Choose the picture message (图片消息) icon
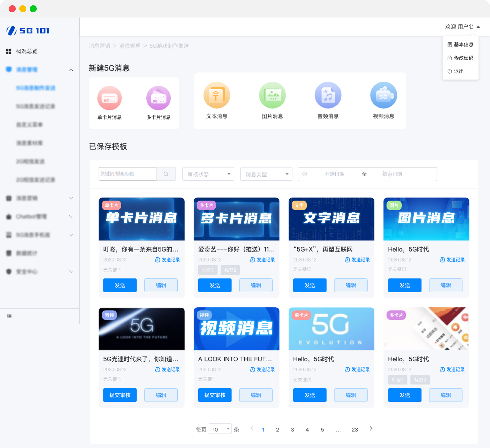 [x=272, y=95]
